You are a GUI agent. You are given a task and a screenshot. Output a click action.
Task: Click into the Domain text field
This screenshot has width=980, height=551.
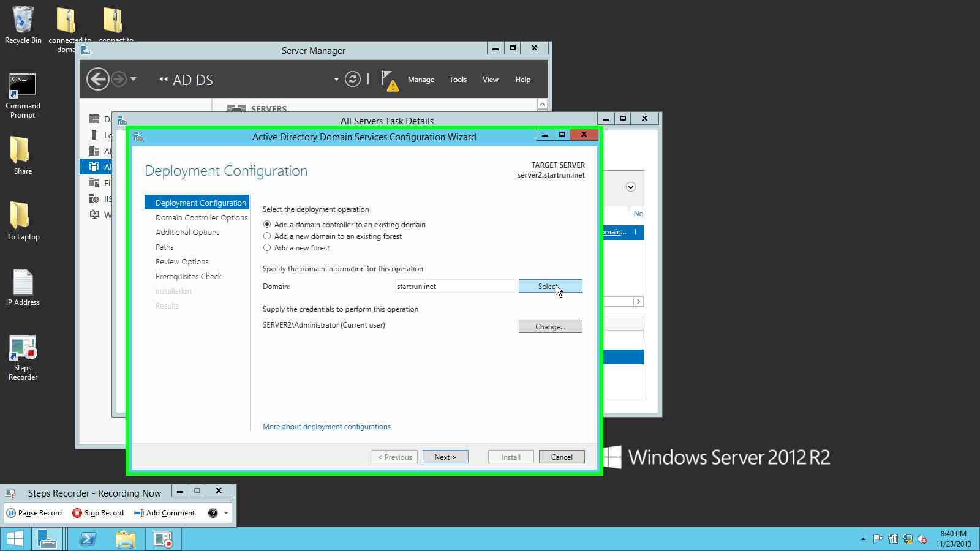[455, 286]
